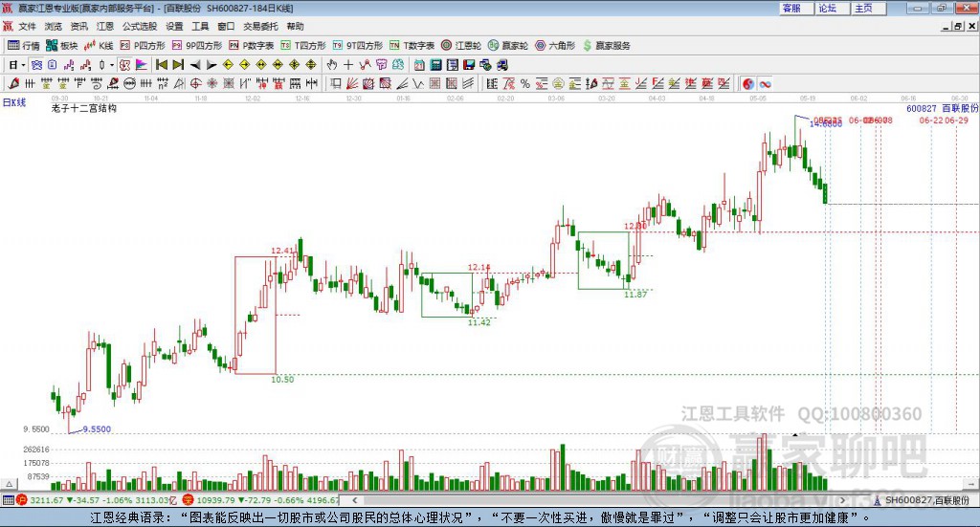The height and width of the screenshot is (527, 980).
Task: Open the 资讯 menu
Action: coord(78,26)
